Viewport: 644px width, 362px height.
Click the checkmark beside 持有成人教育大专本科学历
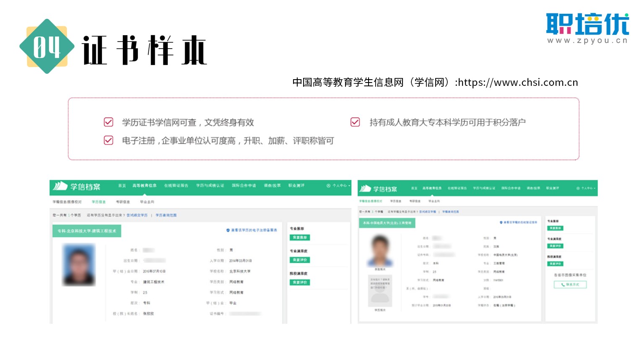coord(355,122)
